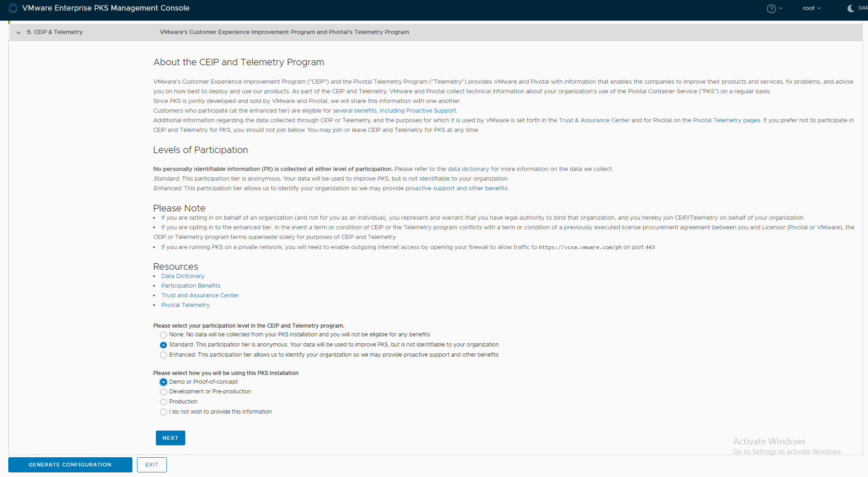Click the section subtitle about VMware's CEIP Program
The image size is (868, 477).
tap(285, 32)
